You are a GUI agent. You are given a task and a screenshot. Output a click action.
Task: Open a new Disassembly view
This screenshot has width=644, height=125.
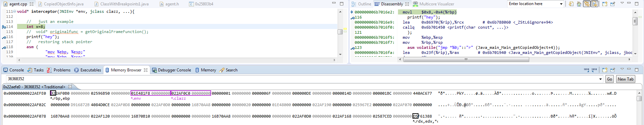click(605, 4)
